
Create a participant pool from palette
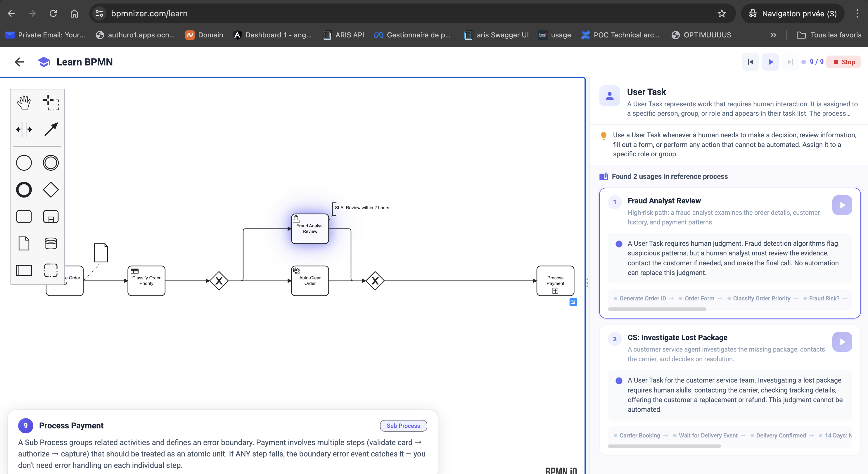tap(24, 270)
